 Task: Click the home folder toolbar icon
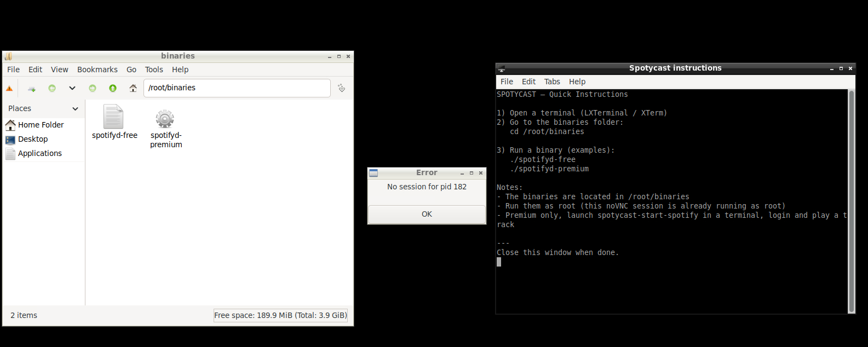tap(133, 88)
